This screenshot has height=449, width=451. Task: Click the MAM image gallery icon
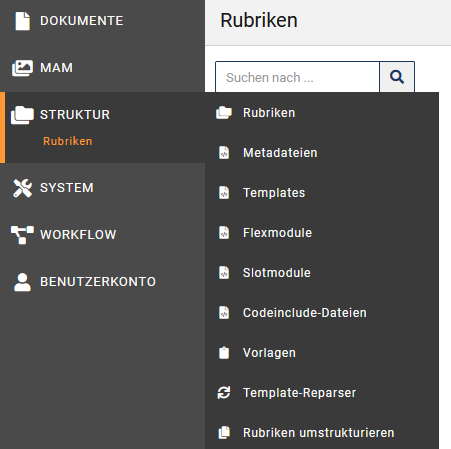(x=22, y=68)
